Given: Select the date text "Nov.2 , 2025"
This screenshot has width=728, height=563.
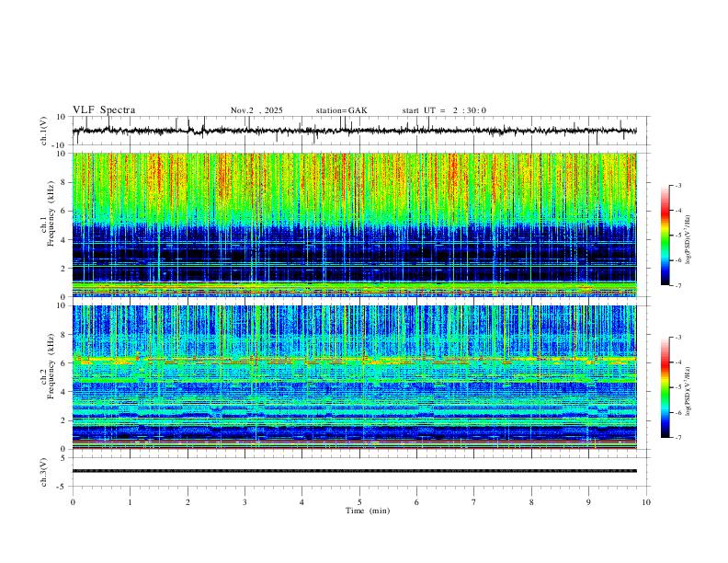Looking at the screenshot, I should [x=256, y=110].
